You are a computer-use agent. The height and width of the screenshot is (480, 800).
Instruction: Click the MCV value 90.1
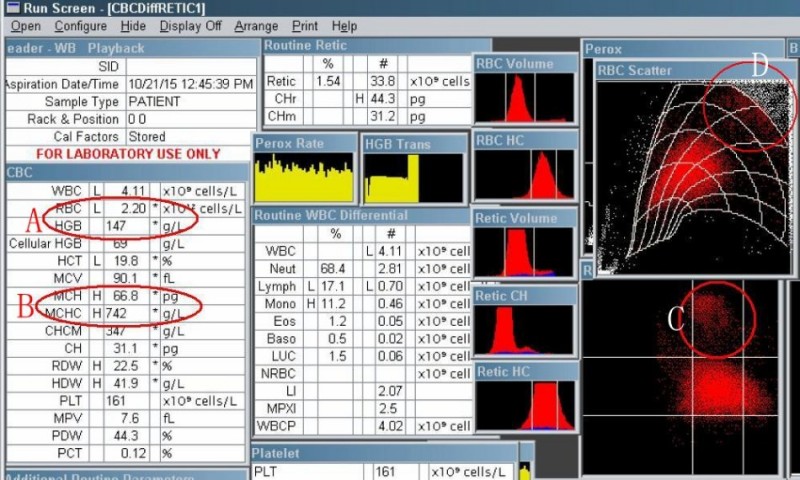point(126,278)
